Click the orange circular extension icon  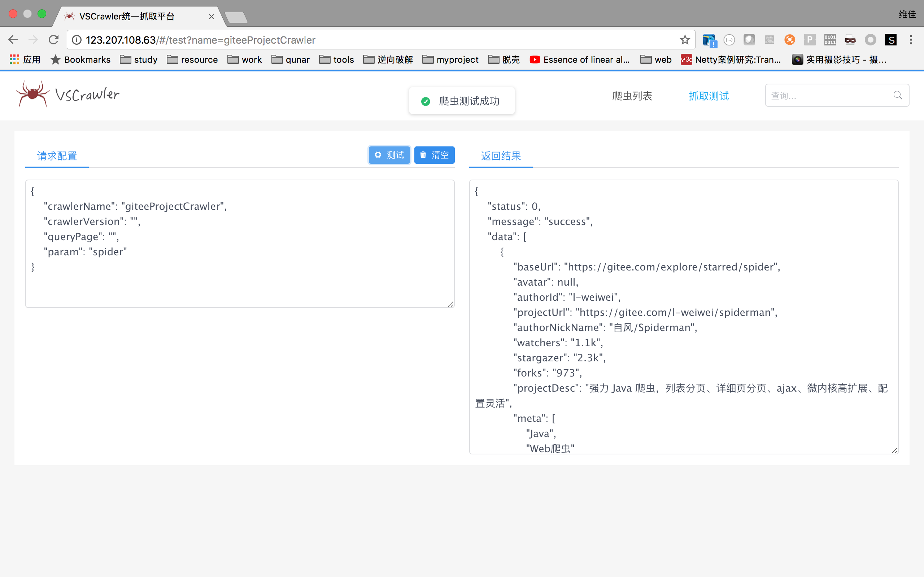click(x=789, y=40)
